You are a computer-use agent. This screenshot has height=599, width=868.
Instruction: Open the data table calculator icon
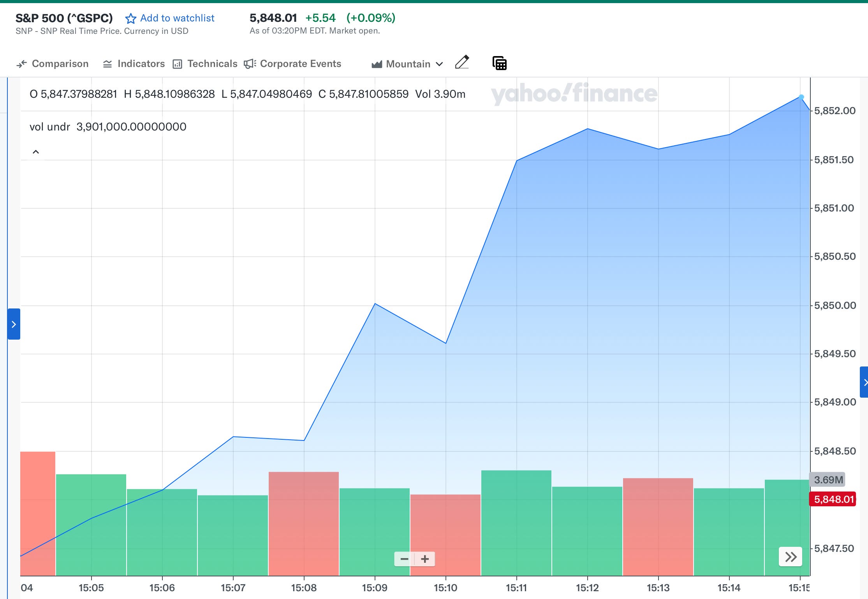pos(500,63)
